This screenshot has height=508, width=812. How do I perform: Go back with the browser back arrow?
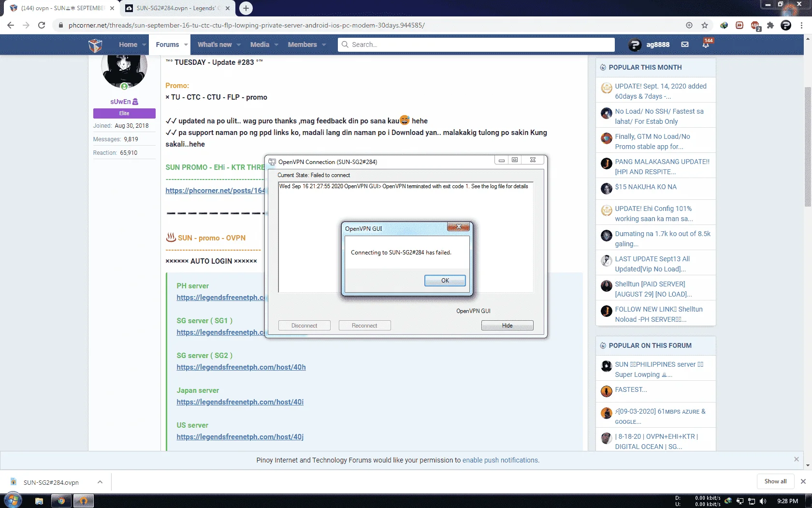11,25
